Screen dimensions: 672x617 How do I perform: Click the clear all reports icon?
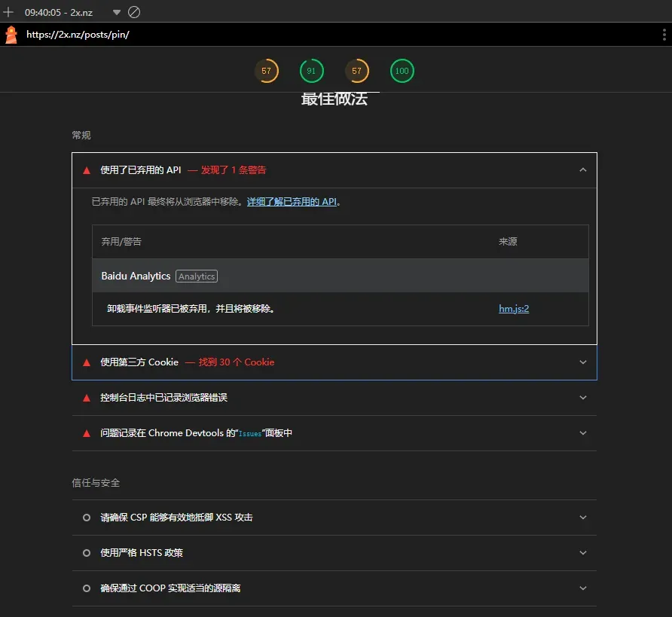click(134, 12)
